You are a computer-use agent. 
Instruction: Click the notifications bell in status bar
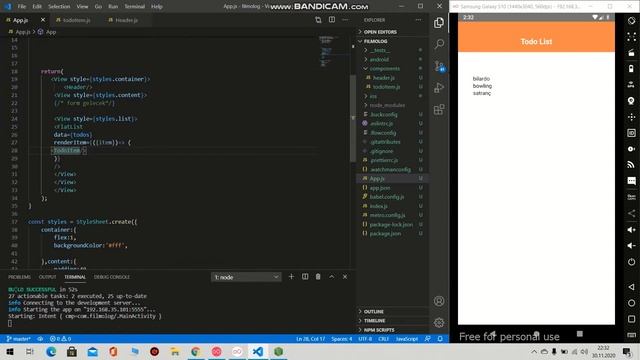(440, 339)
